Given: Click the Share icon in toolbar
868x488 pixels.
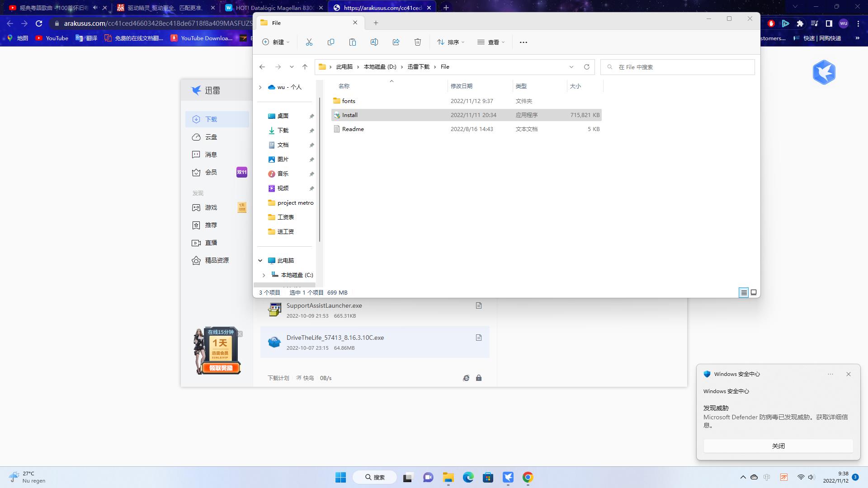Looking at the screenshot, I should [x=396, y=42].
